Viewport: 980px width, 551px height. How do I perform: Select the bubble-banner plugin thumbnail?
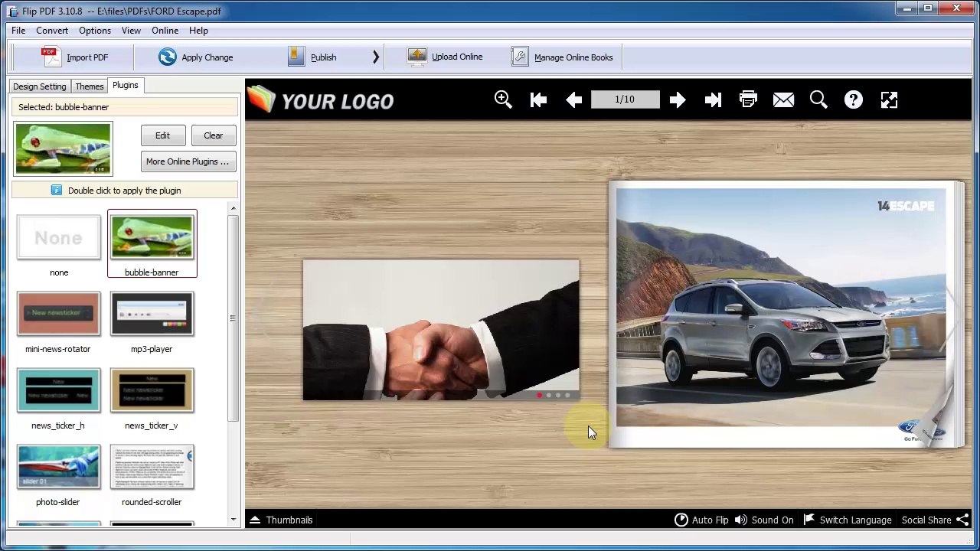point(152,244)
